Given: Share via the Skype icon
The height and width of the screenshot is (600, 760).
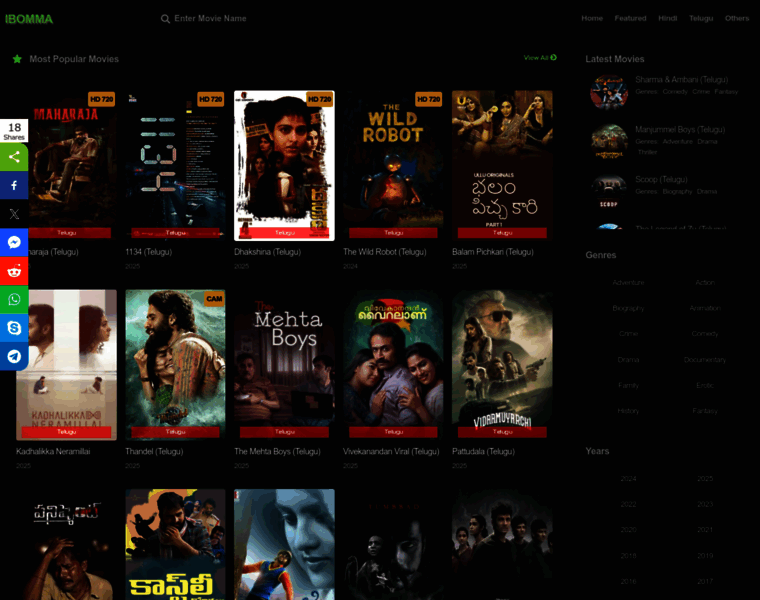Looking at the screenshot, I should [x=14, y=328].
